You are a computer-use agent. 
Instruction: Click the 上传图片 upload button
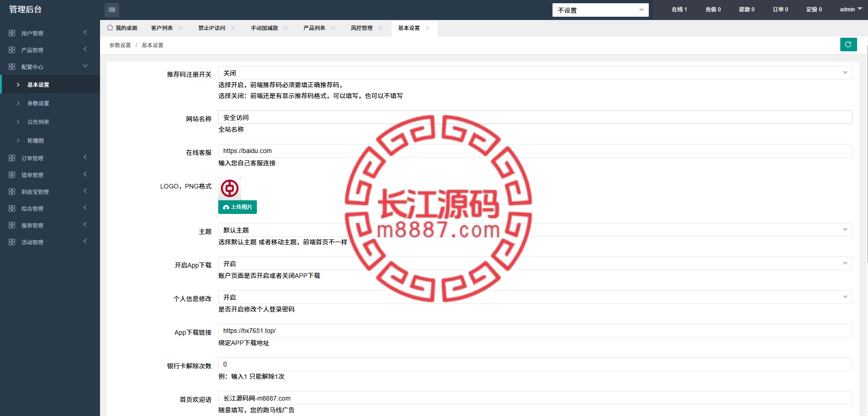click(x=237, y=207)
